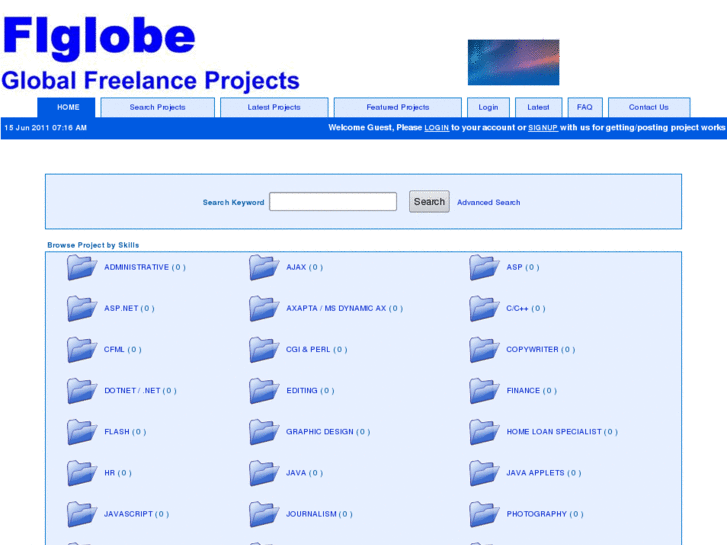This screenshot has height=545, width=727.
Task: Open the COPYWRITER ( 0 ) skill link
Action: [x=541, y=350]
